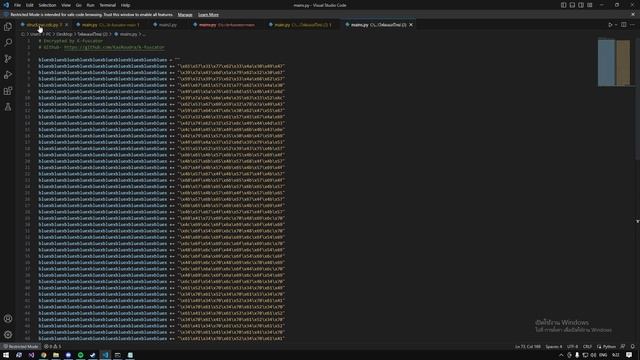Screen dimensions: 640x360
Task: Click the VS Code logo in title bar
Action: click(6, 5)
